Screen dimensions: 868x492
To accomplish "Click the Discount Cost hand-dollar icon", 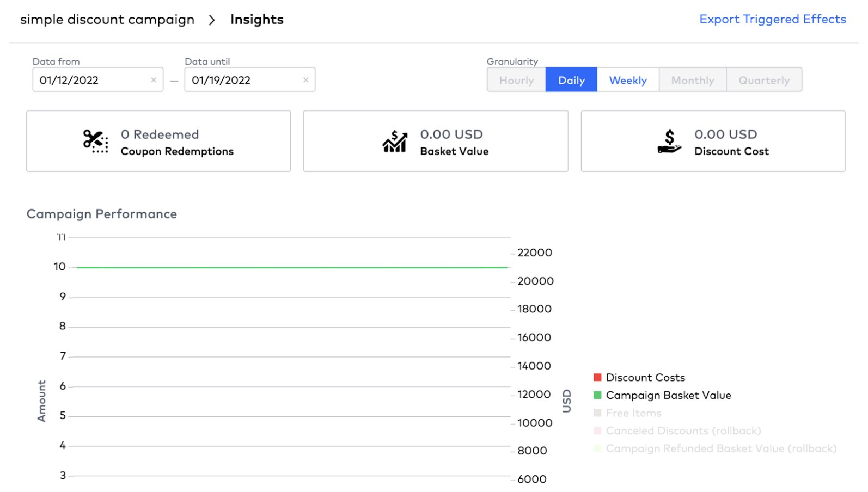I will [x=669, y=142].
